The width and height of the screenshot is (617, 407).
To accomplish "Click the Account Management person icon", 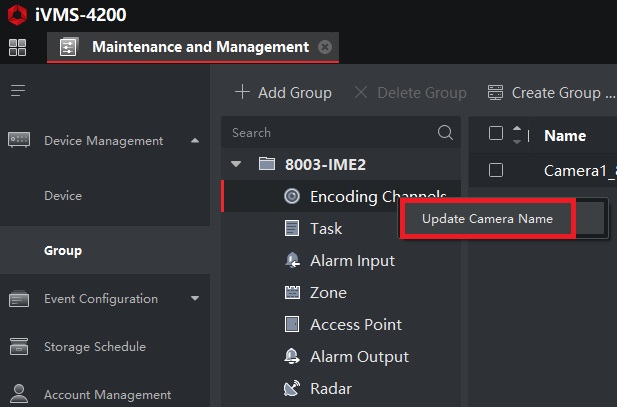I will coord(19,394).
